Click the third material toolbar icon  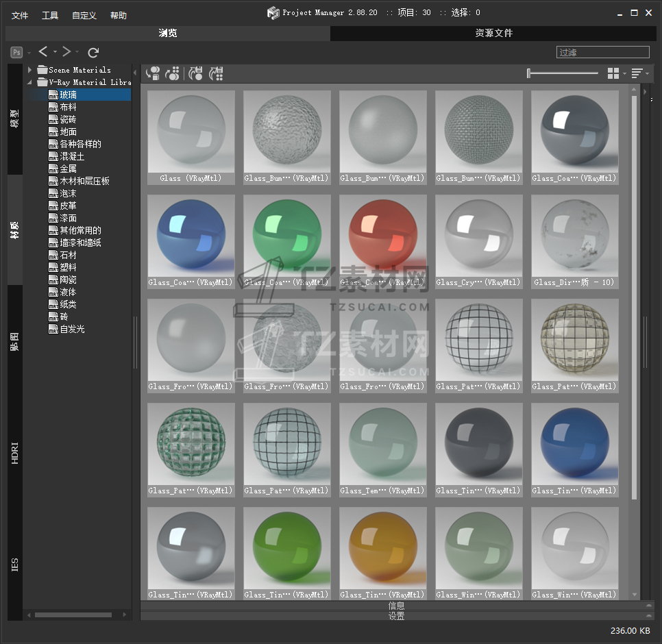coord(196,73)
